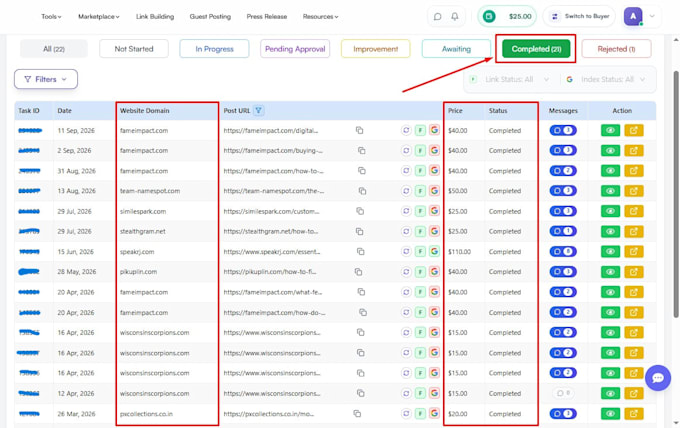The width and height of the screenshot is (680, 428).
Task: Check Google index for similespark.com row
Action: point(434,211)
